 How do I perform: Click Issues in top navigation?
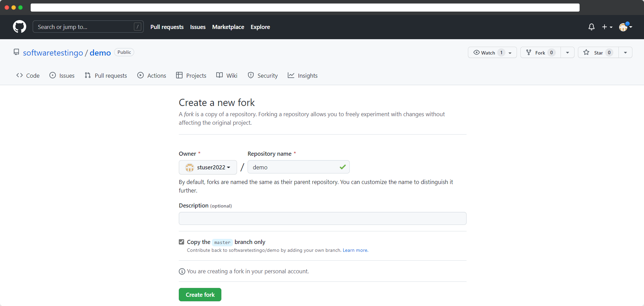pyautogui.click(x=198, y=27)
